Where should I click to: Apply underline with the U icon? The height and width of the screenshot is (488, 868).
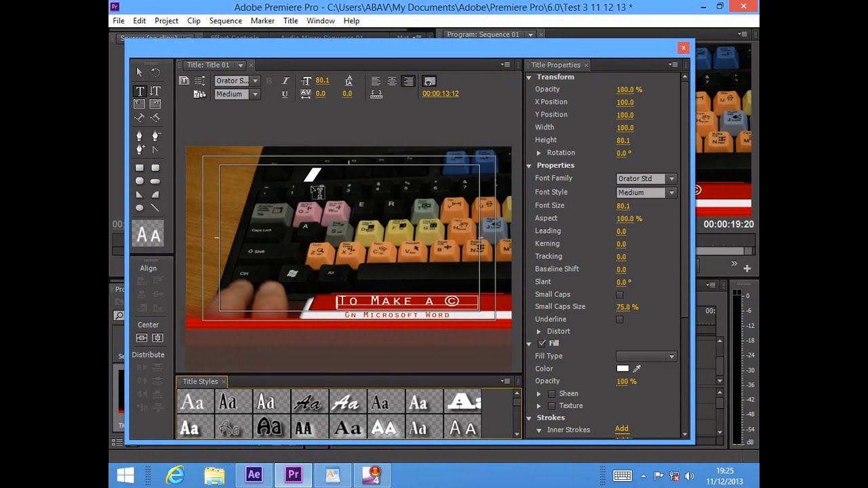point(285,94)
